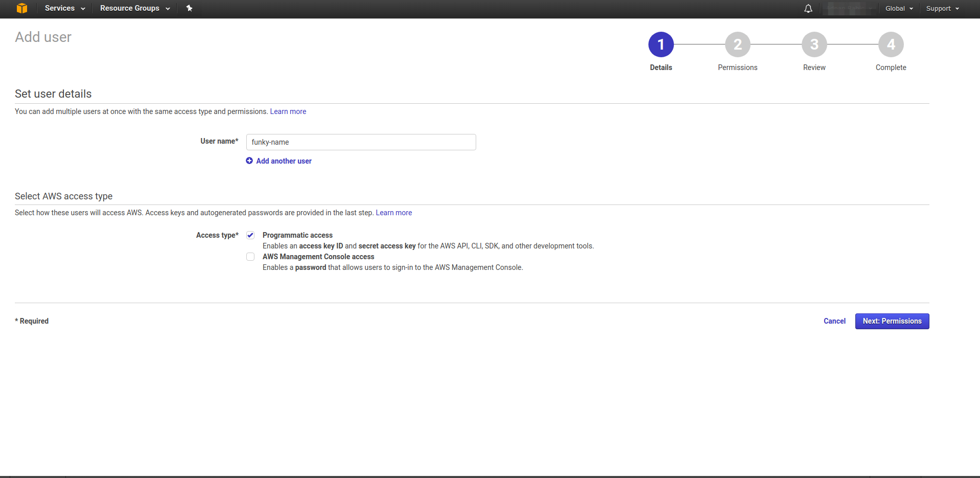Open the Support menu
The height and width of the screenshot is (478, 980).
[942, 9]
